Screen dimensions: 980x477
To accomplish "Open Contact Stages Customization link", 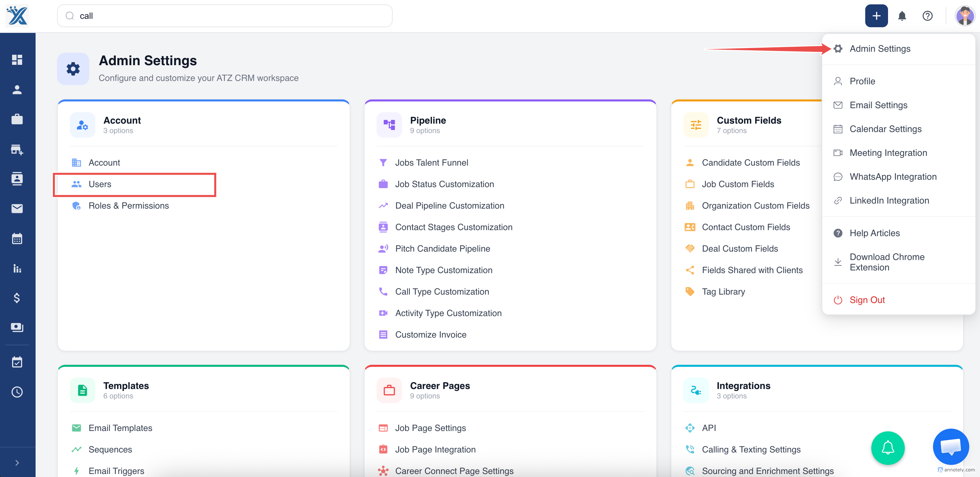I will pos(453,227).
